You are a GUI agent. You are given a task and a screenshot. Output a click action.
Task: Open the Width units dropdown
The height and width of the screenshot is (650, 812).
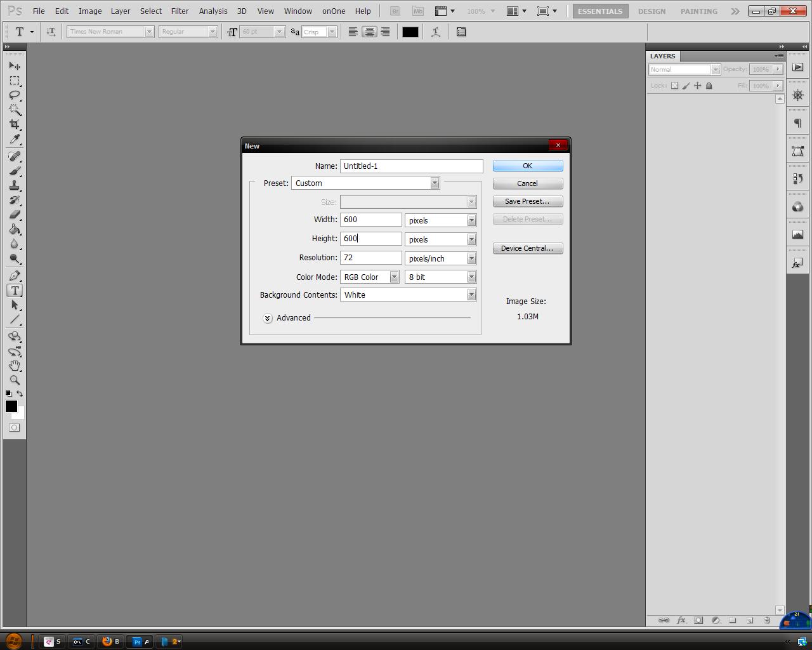tap(441, 220)
